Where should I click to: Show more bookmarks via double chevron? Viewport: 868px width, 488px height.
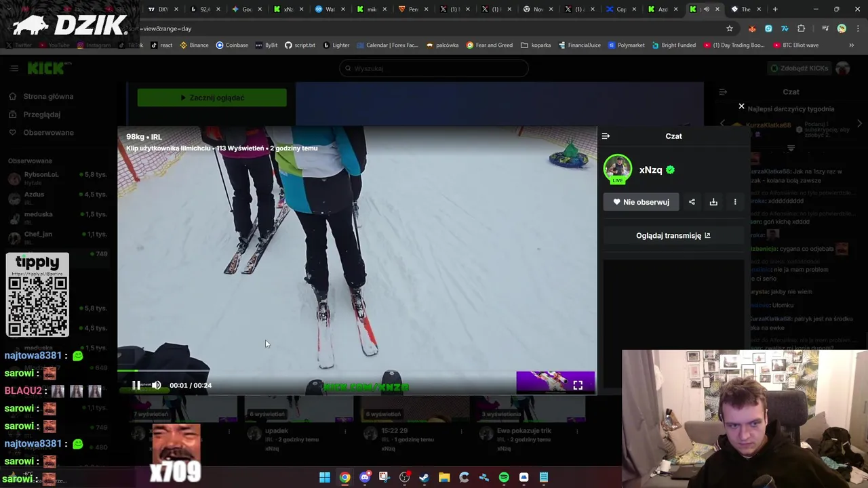click(851, 45)
